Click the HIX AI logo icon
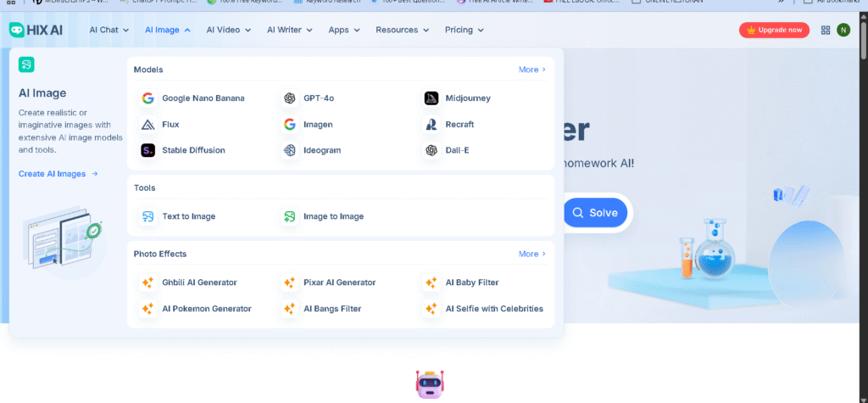This screenshot has height=403, width=868. click(16, 30)
